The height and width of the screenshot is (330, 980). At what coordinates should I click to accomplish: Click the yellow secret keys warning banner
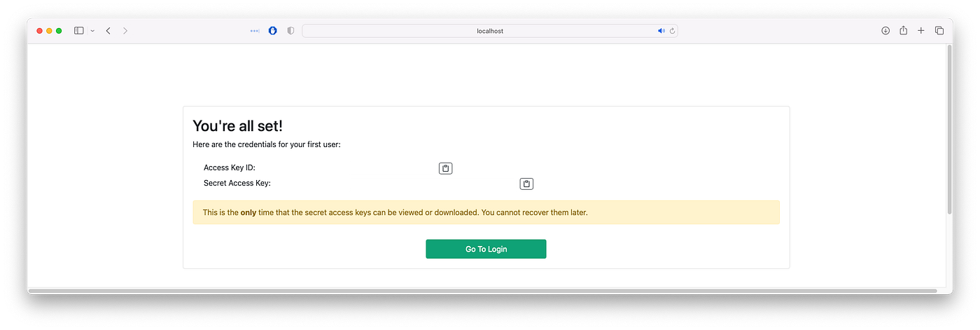pyautogui.click(x=486, y=212)
